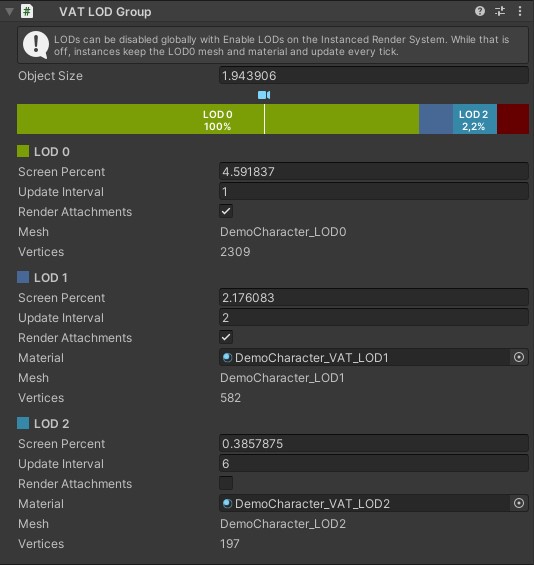
Task: Click the green LOD 0 color swatch
Action: (x=23, y=151)
